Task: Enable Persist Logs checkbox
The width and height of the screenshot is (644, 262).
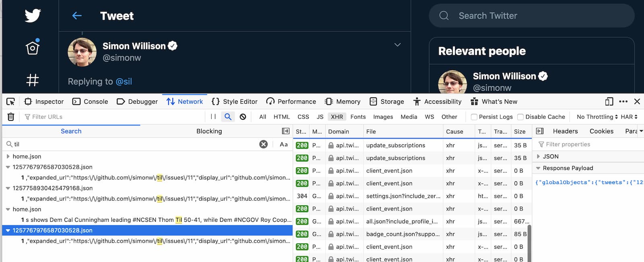Action: click(x=474, y=117)
